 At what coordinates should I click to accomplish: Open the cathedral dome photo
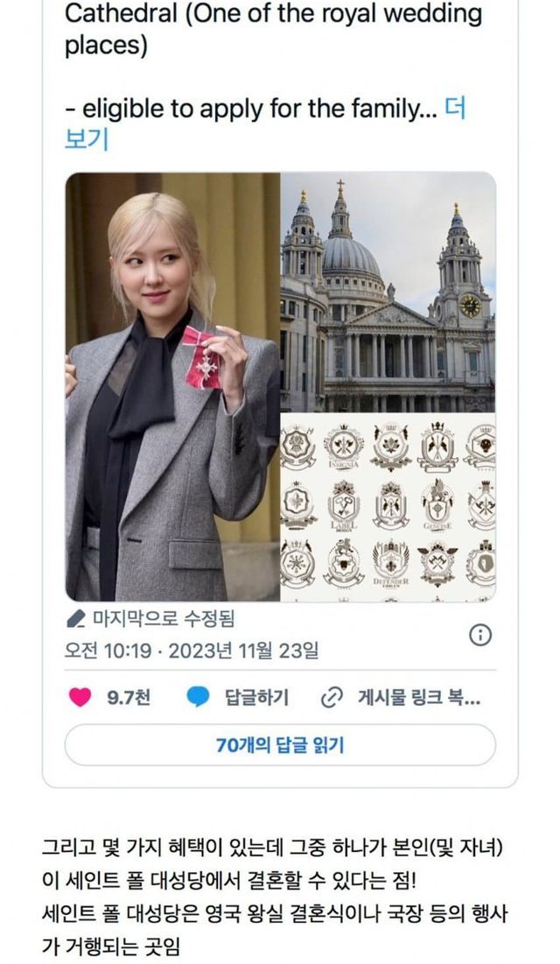(x=388, y=292)
